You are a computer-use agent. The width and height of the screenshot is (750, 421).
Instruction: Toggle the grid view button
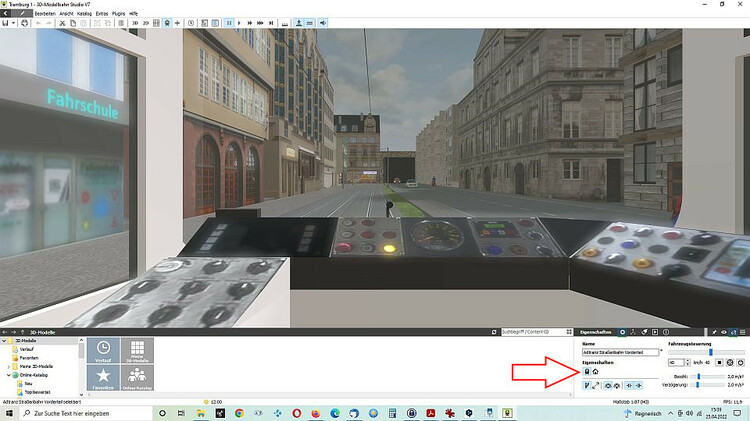156,23
